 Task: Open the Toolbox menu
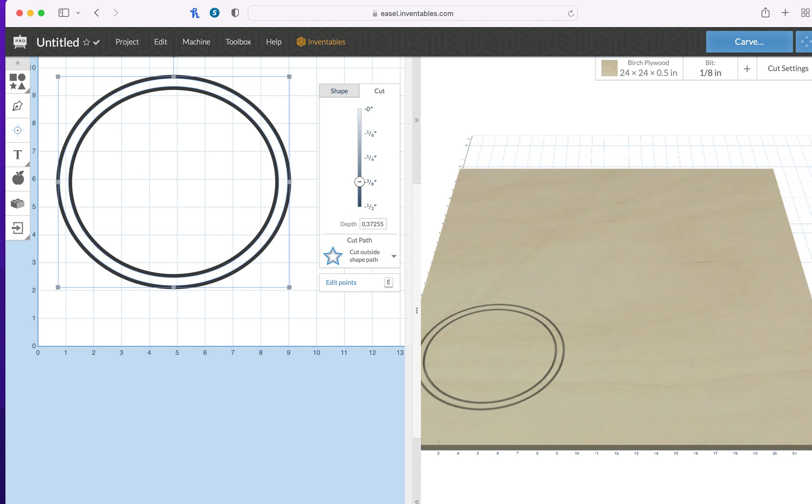coord(238,42)
